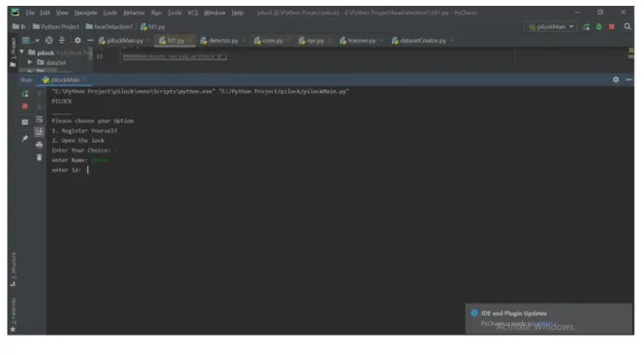644x355 pixels.
Task: Open the Tools menu
Action: click(175, 13)
